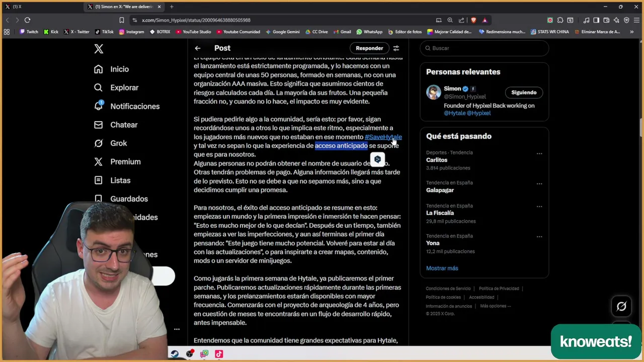644x362 pixels.
Task: Click the Listas icon
Action: 99,180
